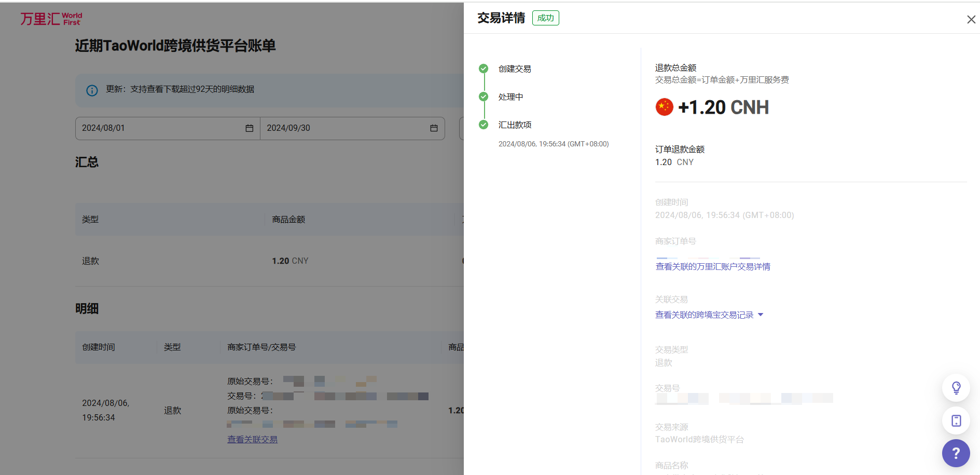Click the lightbulb tips floating button
Image resolution: width=980 pixels, height=475 pixels.
[x=956, y=388]
